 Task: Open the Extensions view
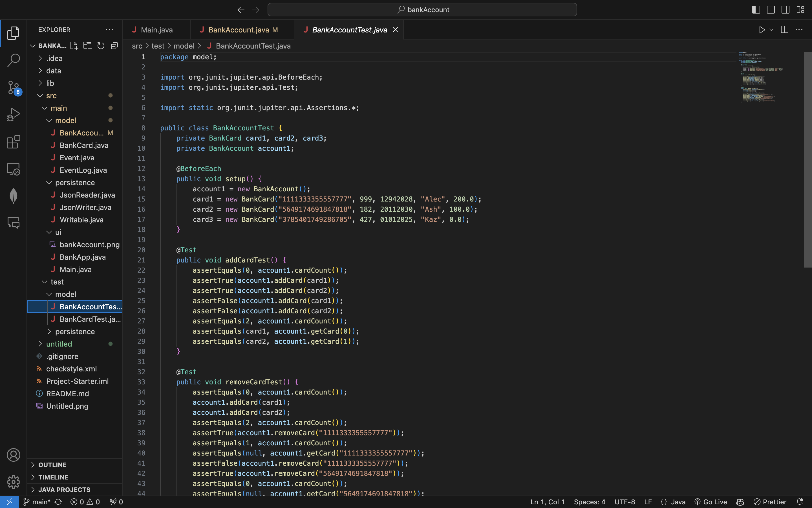point(14,142)
